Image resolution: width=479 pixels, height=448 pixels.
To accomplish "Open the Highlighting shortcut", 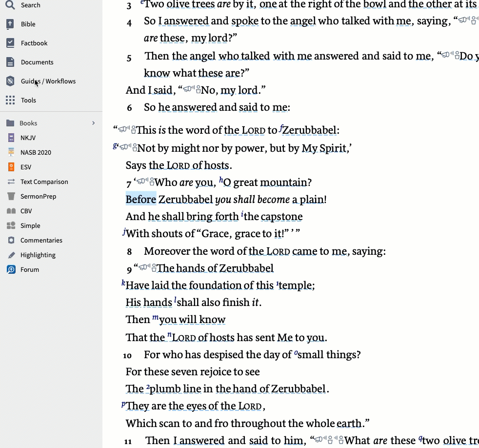I will point(38,255).
